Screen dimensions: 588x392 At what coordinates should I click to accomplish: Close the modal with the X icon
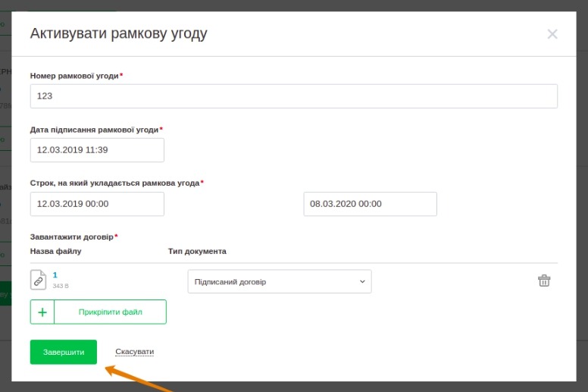coord(552,34)
